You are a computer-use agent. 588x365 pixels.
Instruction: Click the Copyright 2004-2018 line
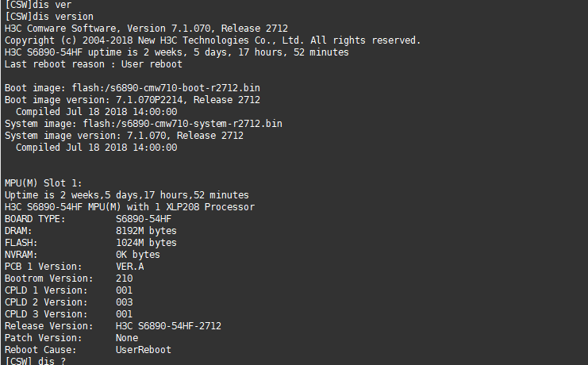click(x=212, y=40)
